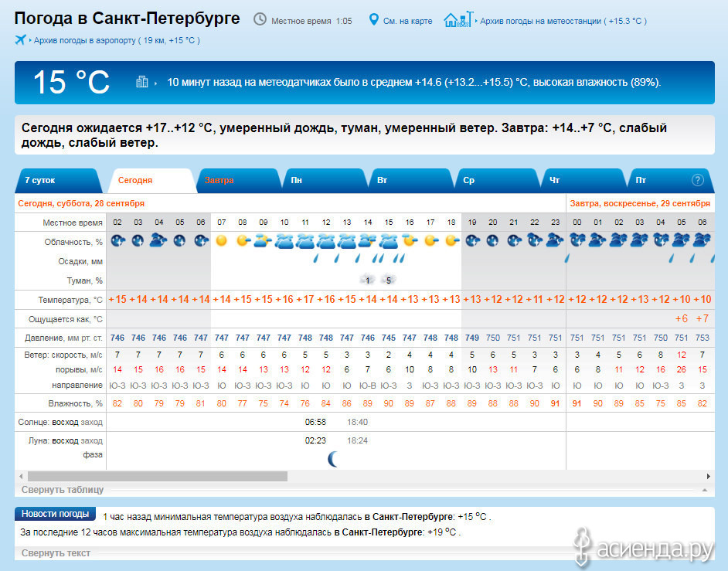Click the large "15 °C" current temperature
This screenshot has height=571, width=728.
point(72,83)
